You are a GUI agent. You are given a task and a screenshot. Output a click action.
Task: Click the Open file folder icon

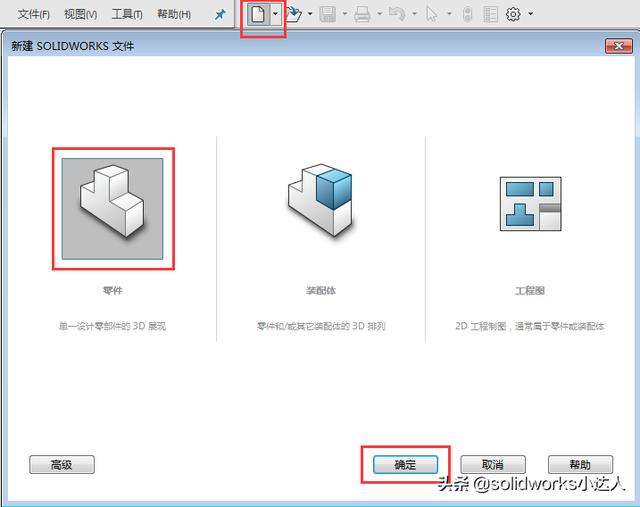293,14
